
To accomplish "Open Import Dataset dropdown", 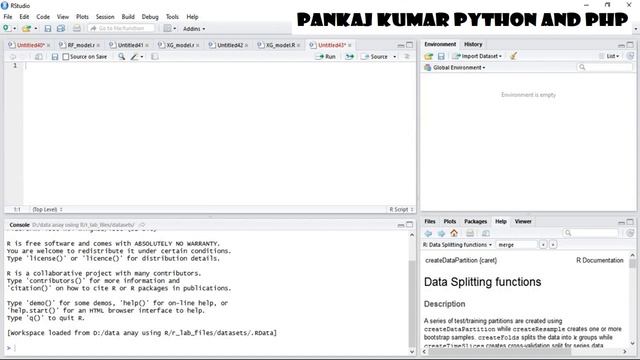I will point(478,56).
